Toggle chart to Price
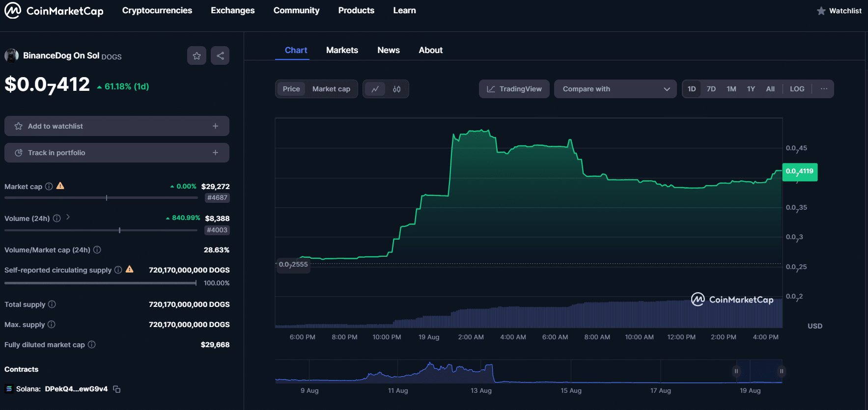 tap(291, 89)
